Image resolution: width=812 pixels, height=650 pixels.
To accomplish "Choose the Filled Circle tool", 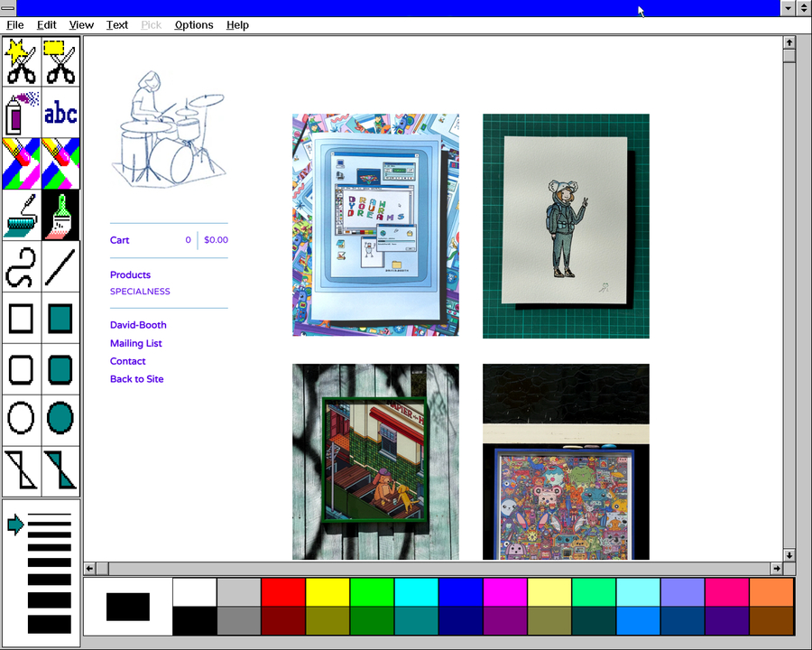I will click(x=60, y=419).
